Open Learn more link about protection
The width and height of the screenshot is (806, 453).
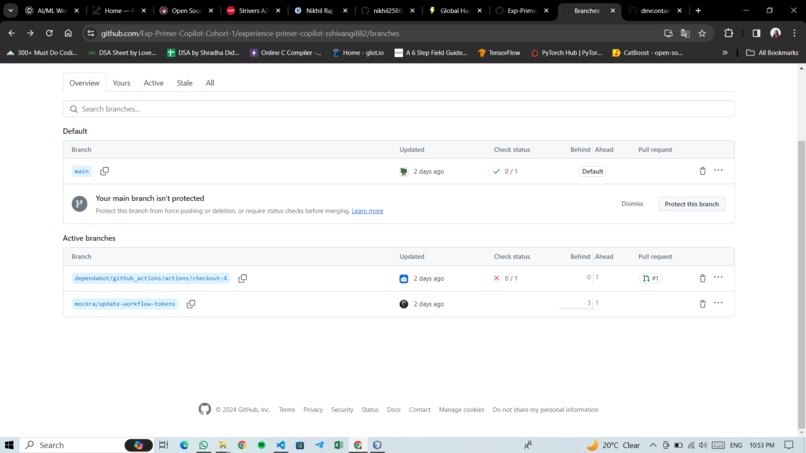coord(367,211)
